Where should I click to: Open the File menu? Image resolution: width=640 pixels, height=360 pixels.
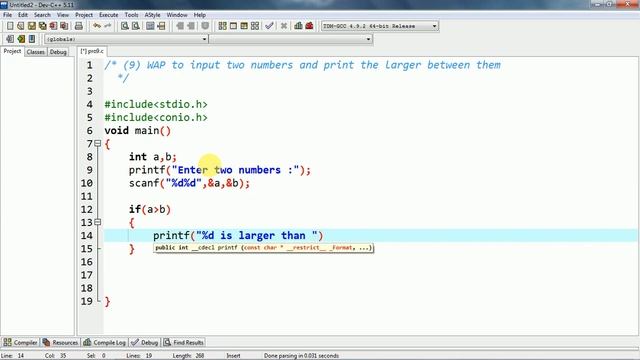tap(7, 15)
